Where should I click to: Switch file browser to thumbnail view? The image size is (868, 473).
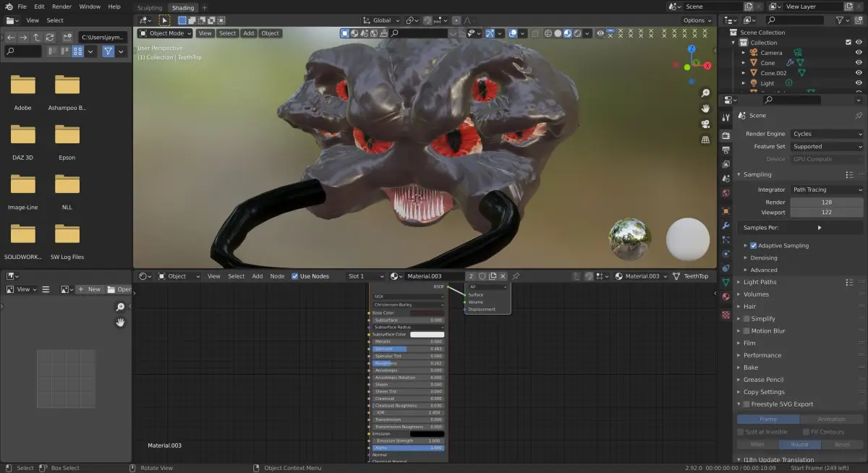coord(77,51)
